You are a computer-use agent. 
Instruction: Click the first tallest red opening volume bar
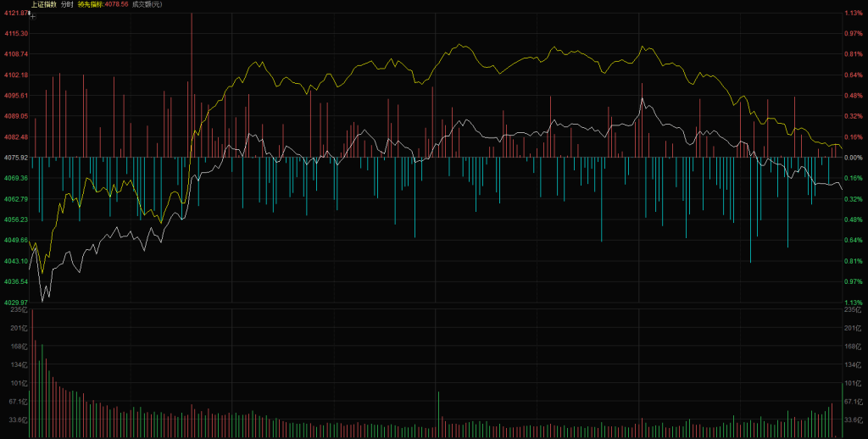click(32, 373)
